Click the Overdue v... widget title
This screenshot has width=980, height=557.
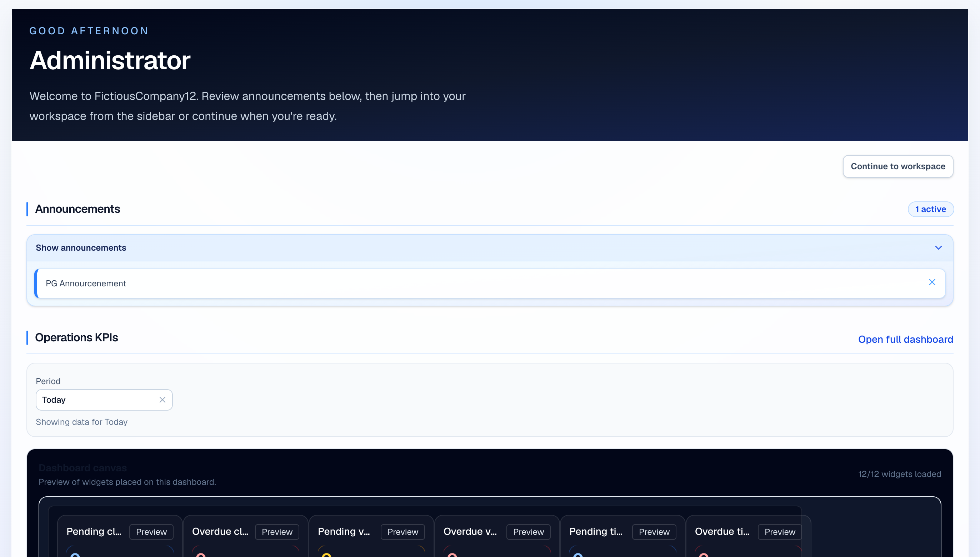470,531
